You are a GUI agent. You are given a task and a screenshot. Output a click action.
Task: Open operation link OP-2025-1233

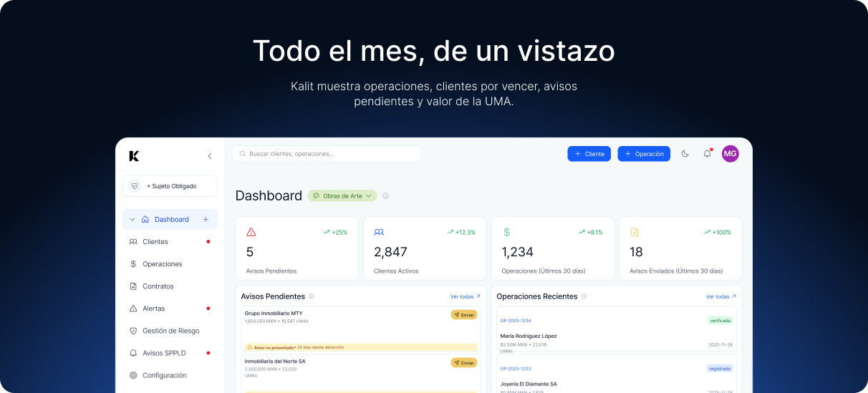[516, 369]
